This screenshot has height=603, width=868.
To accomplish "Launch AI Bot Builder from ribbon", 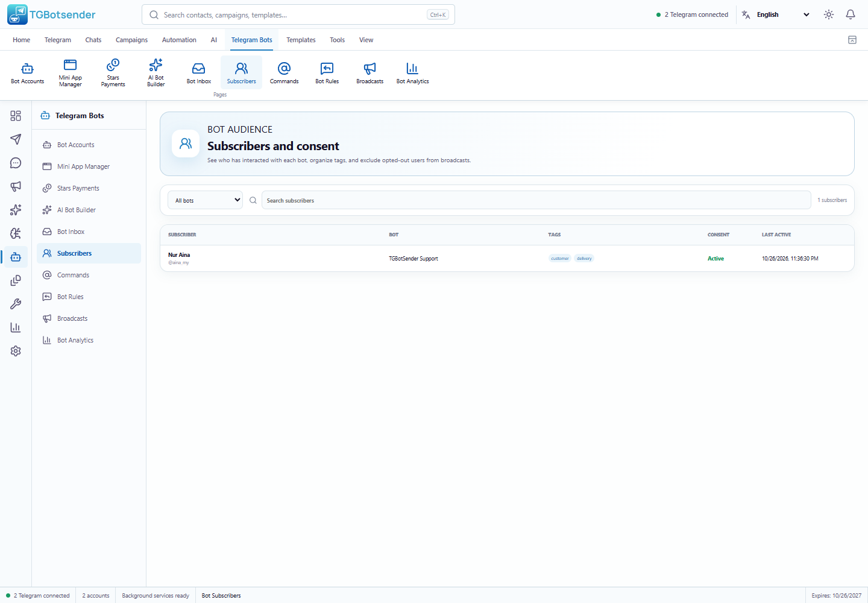I will tap(156, 72).
